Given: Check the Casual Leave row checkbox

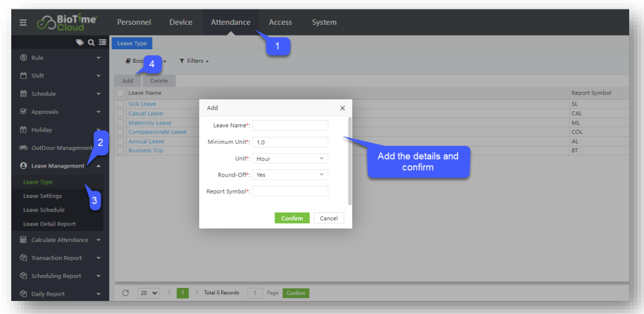Looking at the screenshot, I should point(120,114).
